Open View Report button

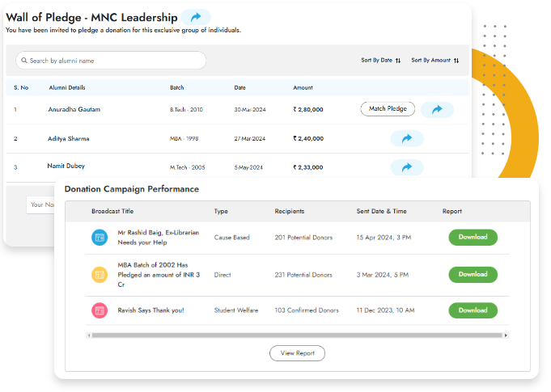pos(297,353)
